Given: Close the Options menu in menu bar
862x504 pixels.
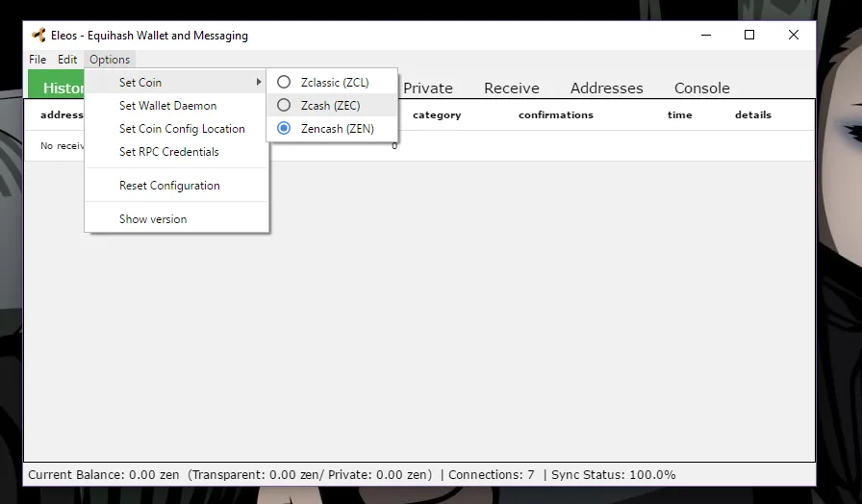Looking at the screenshot, I should click(110, 60).
